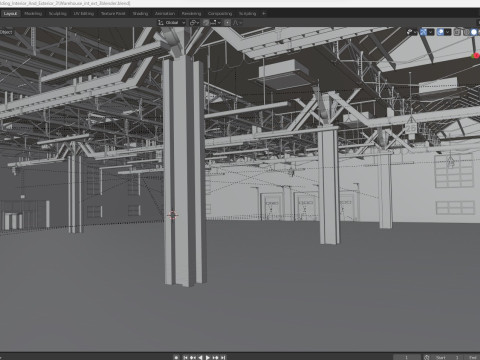The height and width of the screenshot is (360, 480).
Task: Jump to the end frame
Action: 223,357
